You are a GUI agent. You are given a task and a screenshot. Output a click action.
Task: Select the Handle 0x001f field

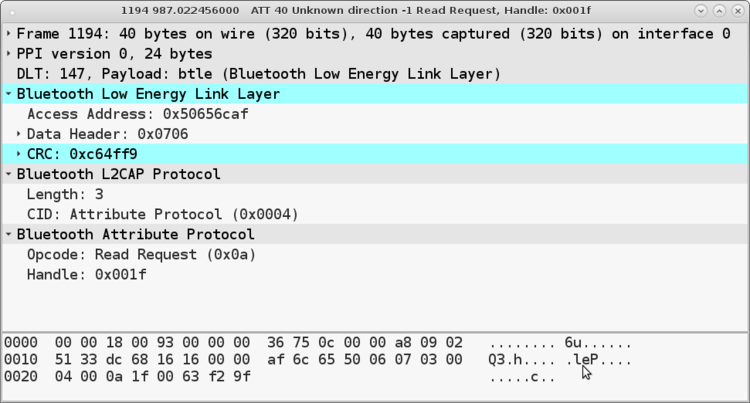pos(86,274)
